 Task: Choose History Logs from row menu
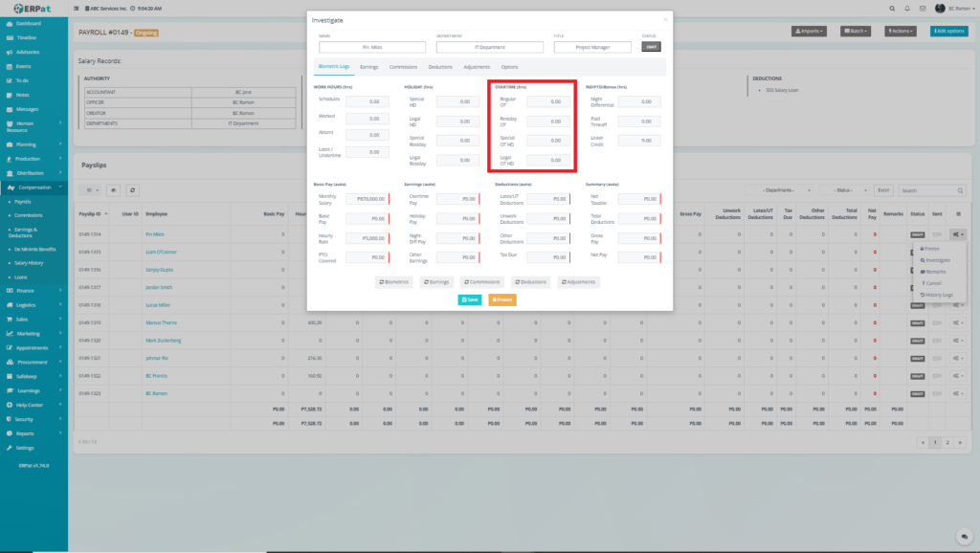coord(938,295)
